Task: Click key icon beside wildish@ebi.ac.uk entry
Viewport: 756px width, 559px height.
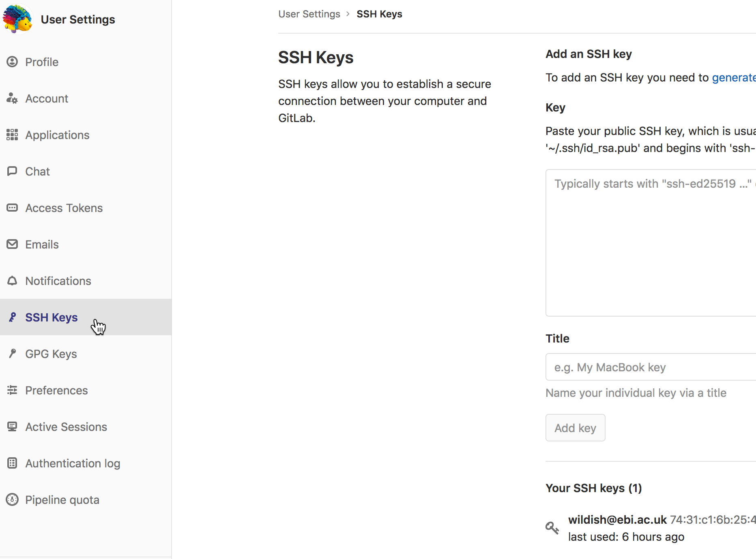Action: click(552, 527)
